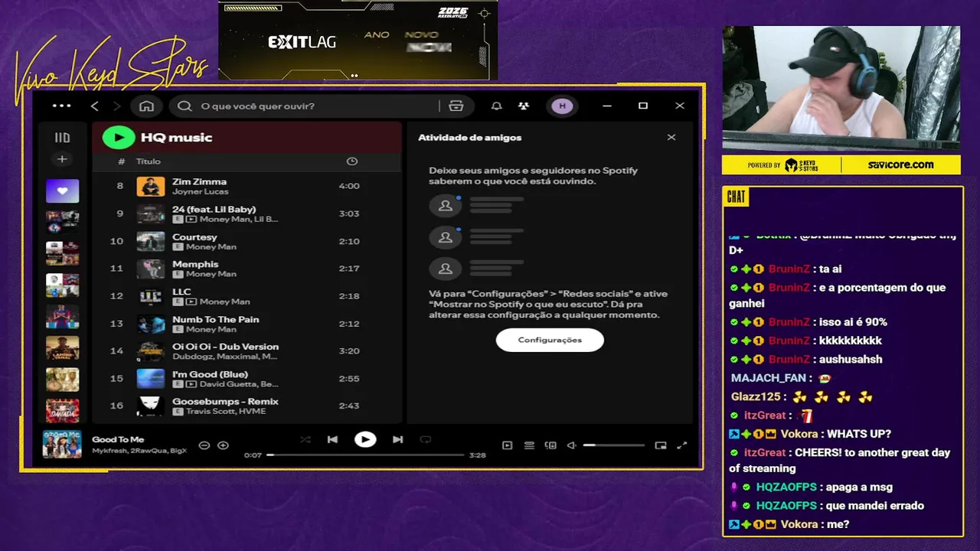This screenshot has height=551, width=980.
Task: Click the Configurações button
Action: pos(550,340)
